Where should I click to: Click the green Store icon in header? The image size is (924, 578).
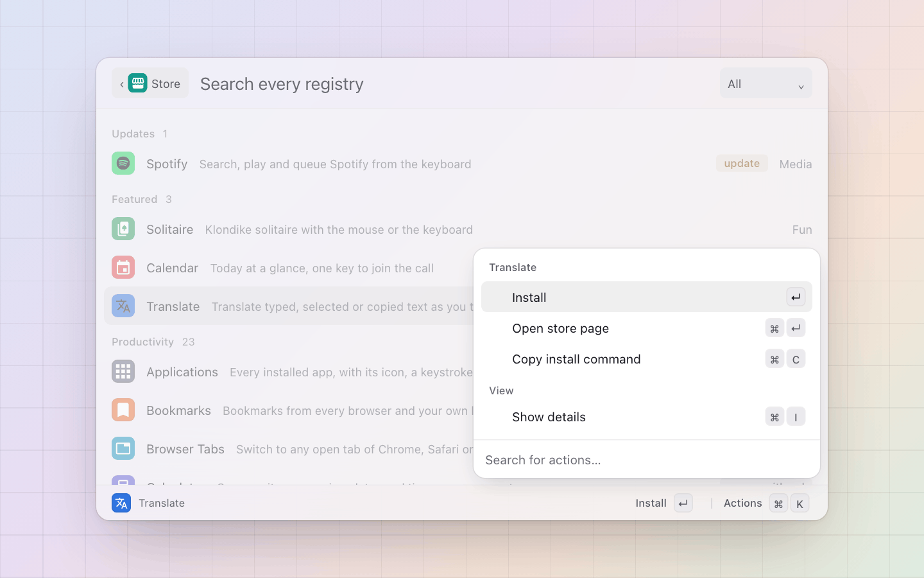(137, 83)
